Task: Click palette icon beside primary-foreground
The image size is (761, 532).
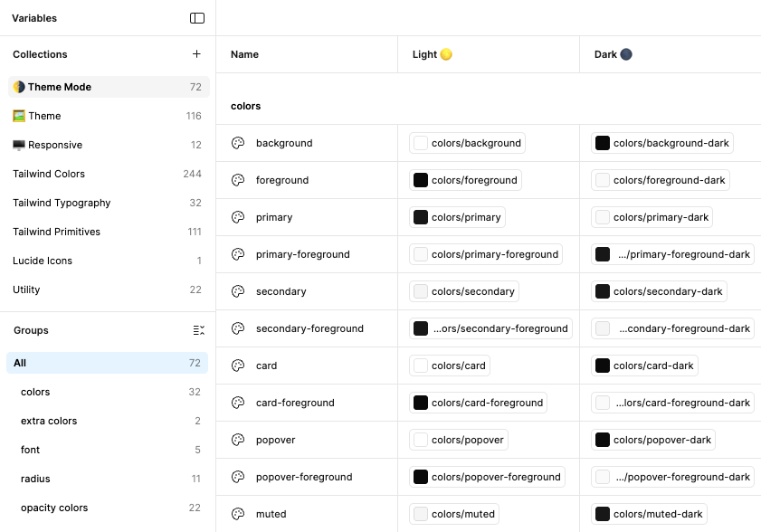Action: tap(238, 254)
